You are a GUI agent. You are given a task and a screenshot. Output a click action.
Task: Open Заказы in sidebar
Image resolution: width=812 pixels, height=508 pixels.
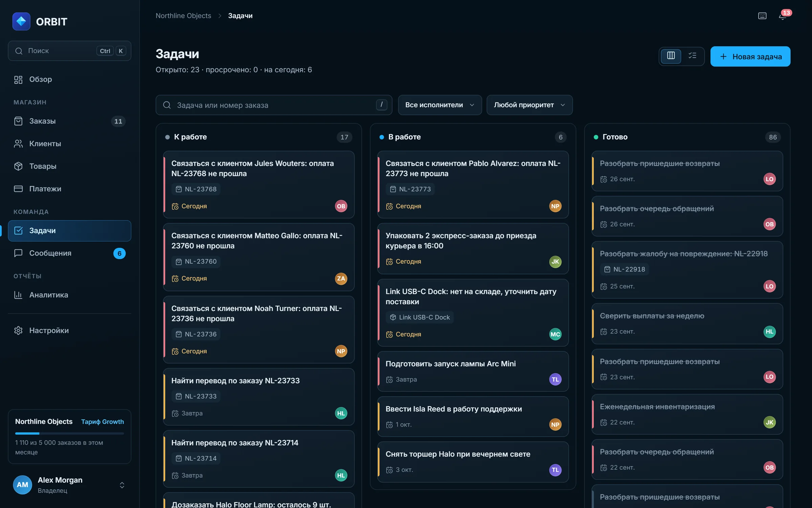click(x=69, y=121)
